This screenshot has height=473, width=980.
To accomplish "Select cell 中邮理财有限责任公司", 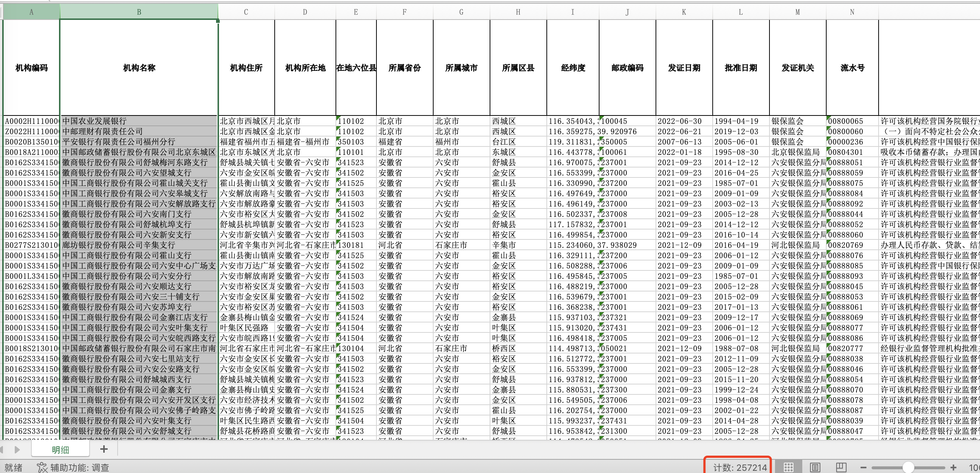I will click(x=139, y=131).
